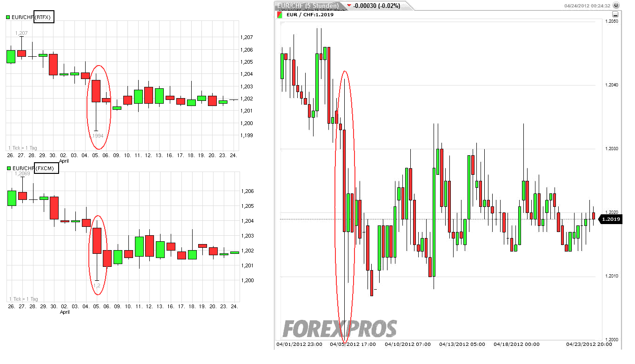635x364 pixels.
Task: Click the -0.00030 (-0.02%) change value
Action: click(x=377, y=6)
